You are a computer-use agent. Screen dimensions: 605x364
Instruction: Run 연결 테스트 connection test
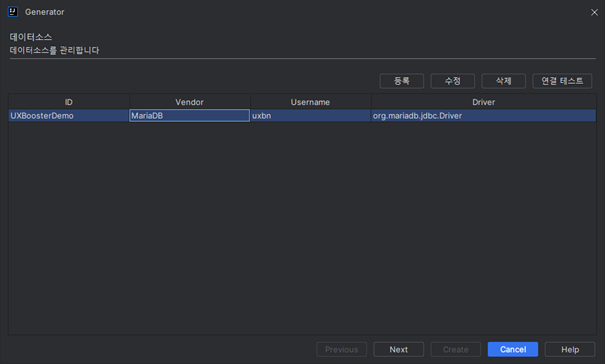click(x=562, y=81)
